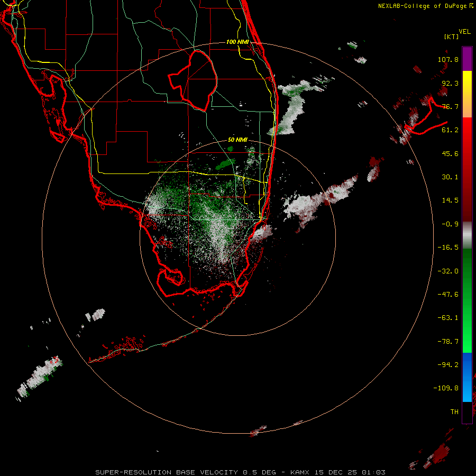This screenshot has width=476, height=476.
Task: Click the -109.8 legend value
Action: 446,388
